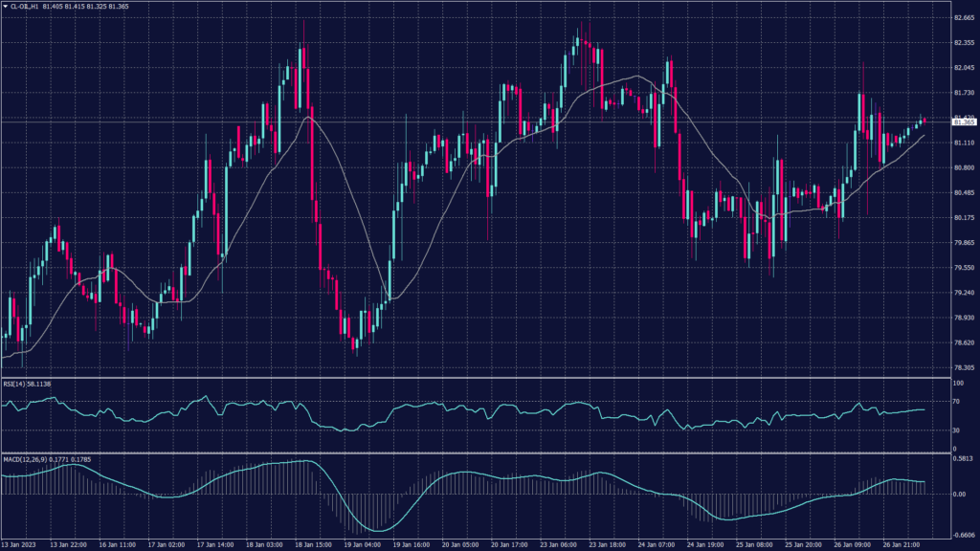The height and width of the screenshot is (551, 980).
Task: Click the RSI 70 level axis label
Action: 958,404
